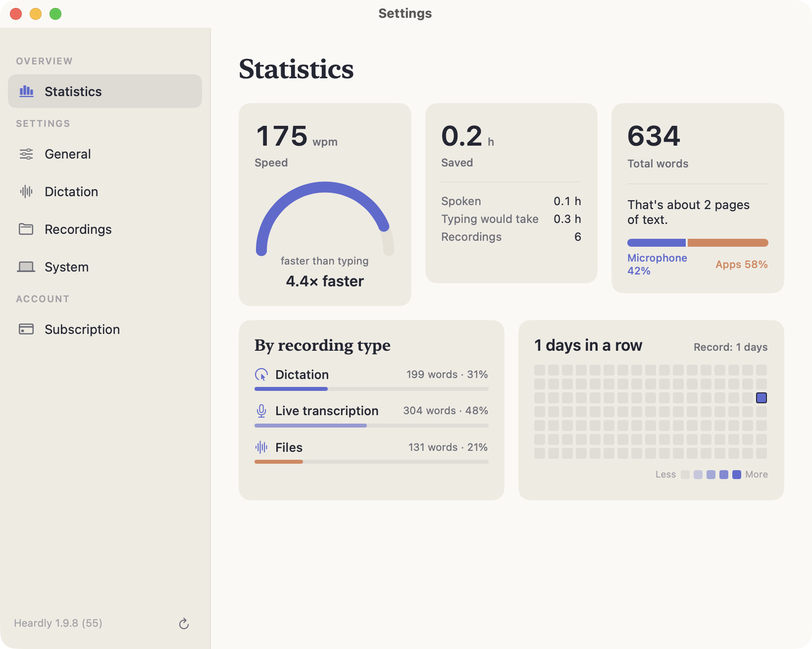Click the '4.4× faster' text
Viewport: 812px width, 649px height.
pyautogui.click(x=325, y=281)
